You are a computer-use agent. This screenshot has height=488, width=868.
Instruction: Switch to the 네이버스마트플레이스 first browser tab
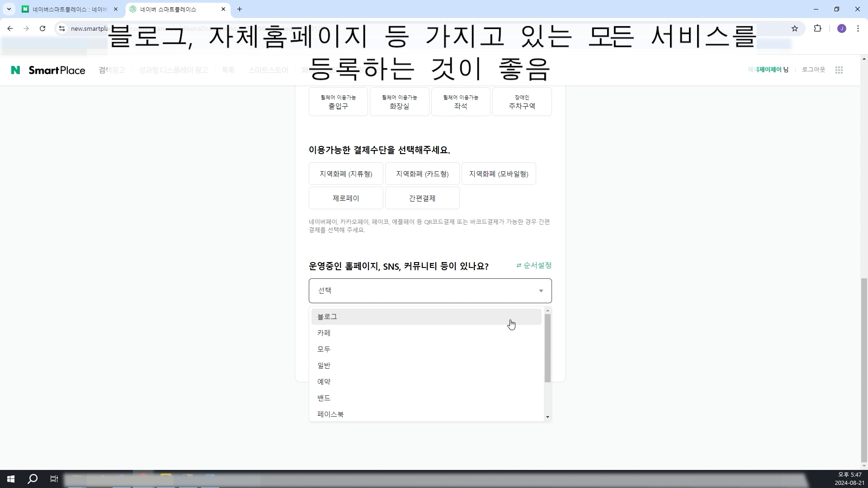(x=68, y=9)
